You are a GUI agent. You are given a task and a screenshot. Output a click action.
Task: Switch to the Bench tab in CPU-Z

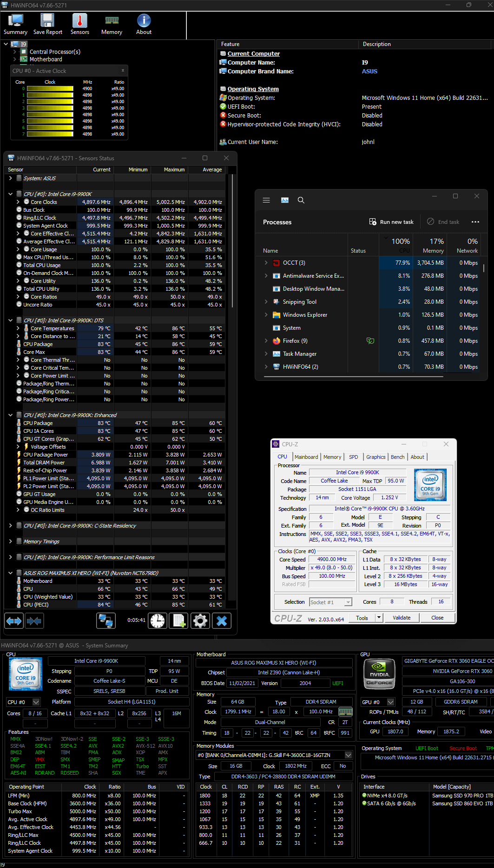coord(397,457)
